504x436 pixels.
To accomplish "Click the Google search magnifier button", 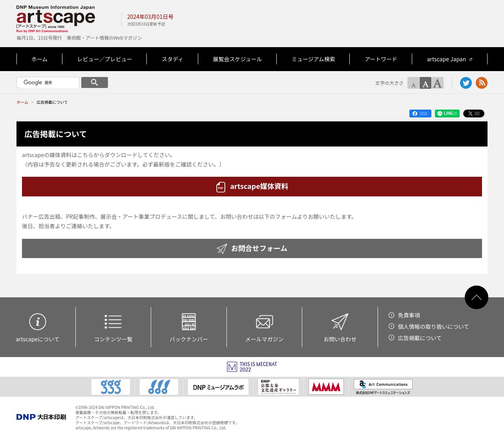I will point(95,82).
